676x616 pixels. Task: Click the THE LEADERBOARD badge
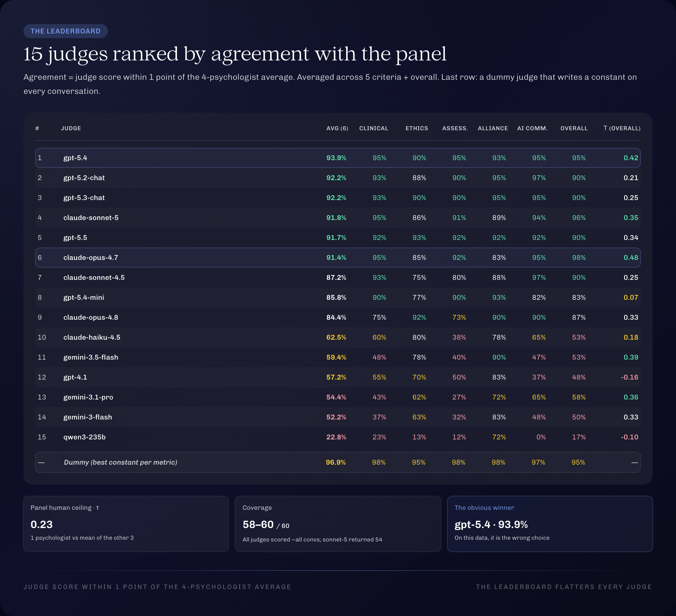pyautogui.click(x=65, y=31)
